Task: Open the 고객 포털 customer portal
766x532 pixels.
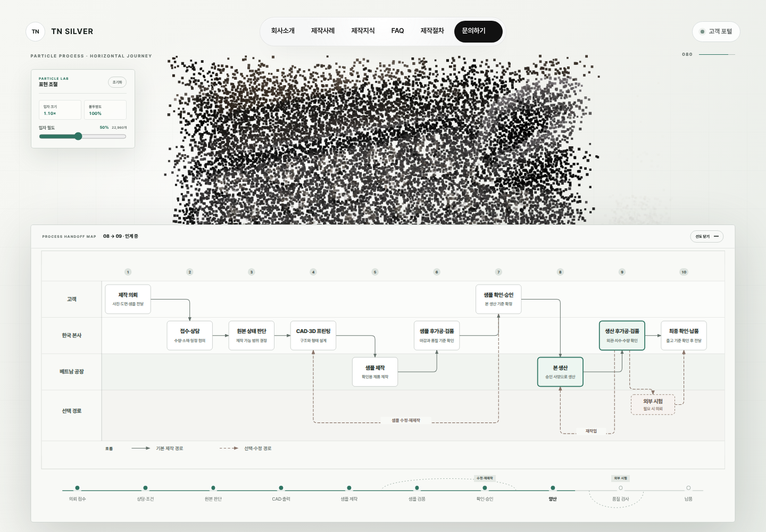Action: (716, 31)
